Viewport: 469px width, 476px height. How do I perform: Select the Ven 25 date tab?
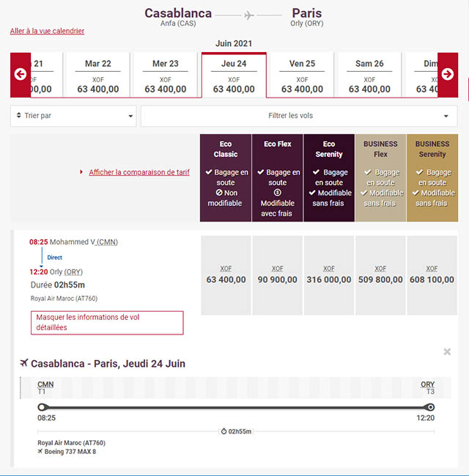[x=302, y=76]
